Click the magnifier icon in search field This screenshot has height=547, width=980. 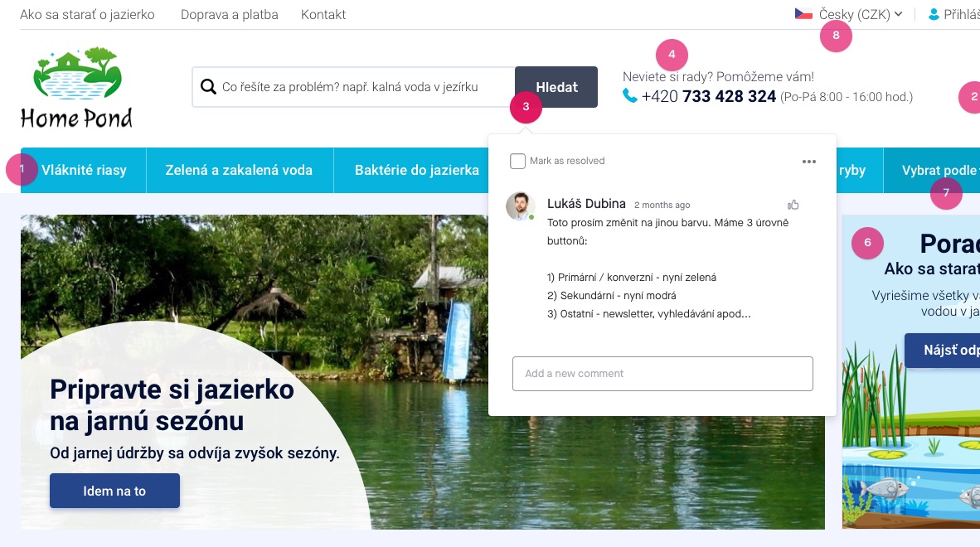click(208, 87)
